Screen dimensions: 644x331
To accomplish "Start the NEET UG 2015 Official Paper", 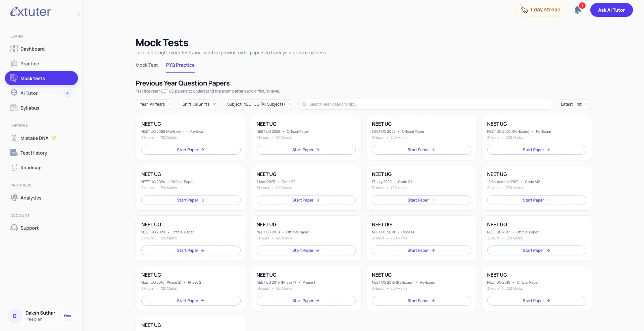I will [x=537, y=301].
